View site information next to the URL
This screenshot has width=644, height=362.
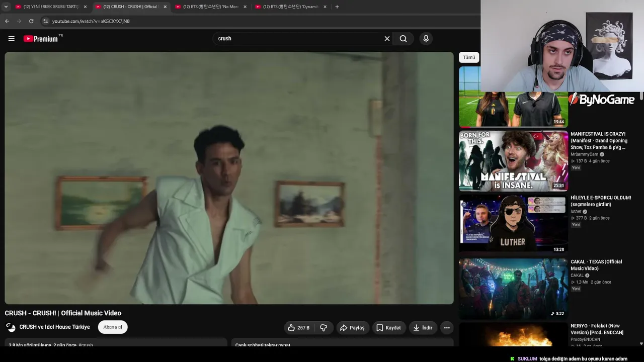[45, 21]
